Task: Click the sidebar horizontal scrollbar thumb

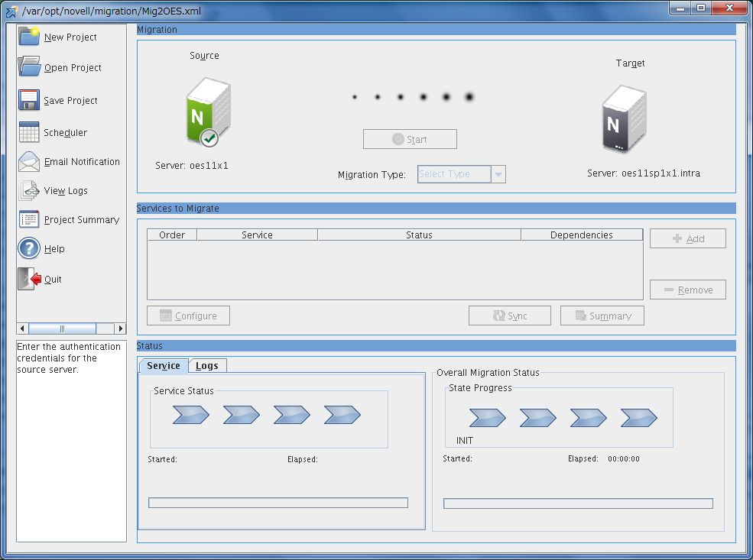Action: pyautogui.click(x=63, y=329)
